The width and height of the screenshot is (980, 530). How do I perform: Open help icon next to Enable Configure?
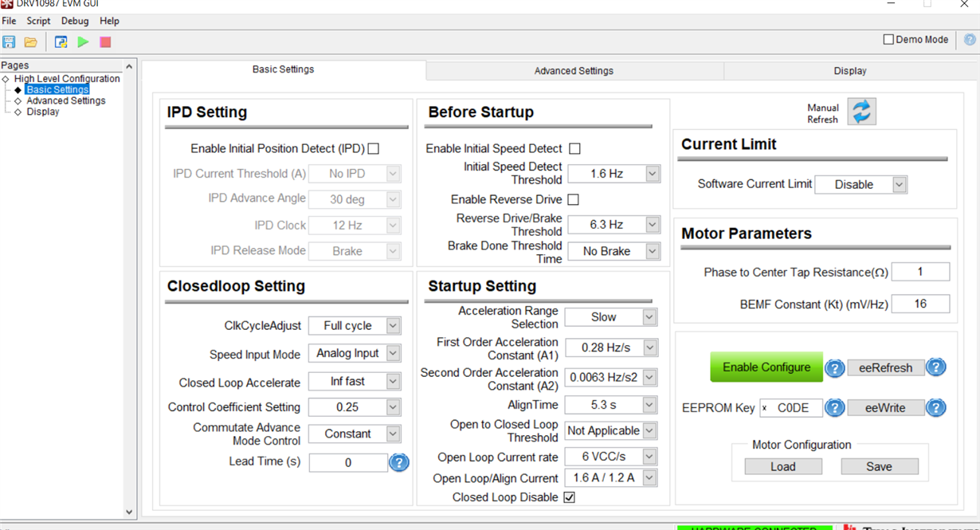834,368
